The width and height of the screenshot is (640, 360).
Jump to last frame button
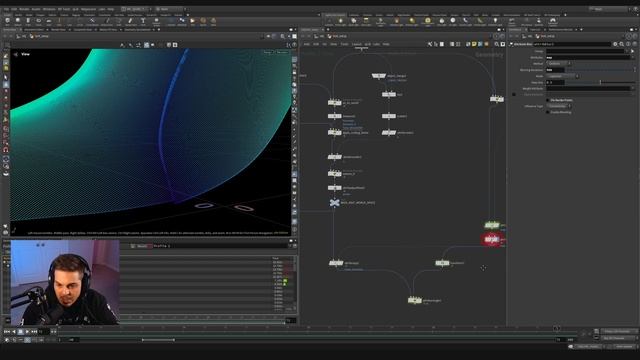tap(34, 332)
